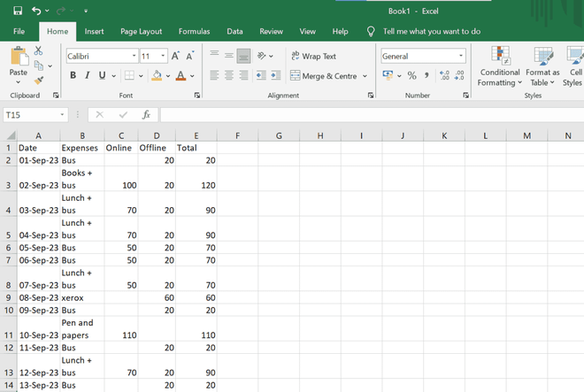
Task: Click the Select All corner triangle
Action: pyautogui.click(x=12, y=135)
